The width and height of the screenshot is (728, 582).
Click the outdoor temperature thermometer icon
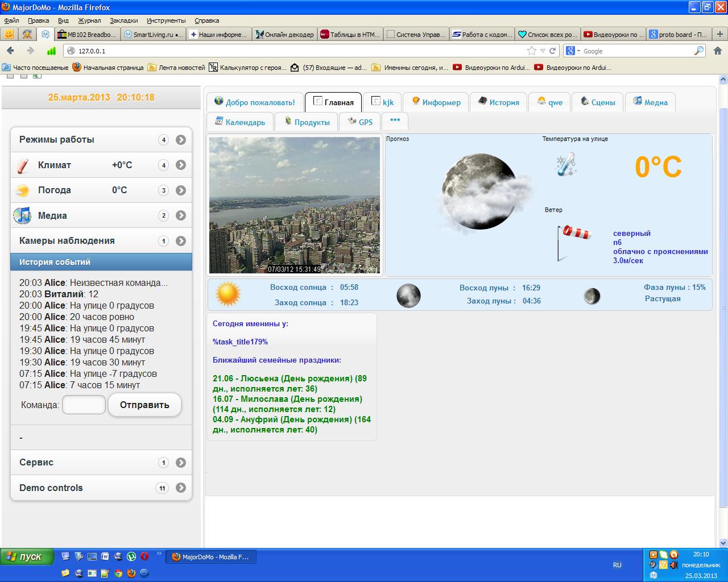565,165
